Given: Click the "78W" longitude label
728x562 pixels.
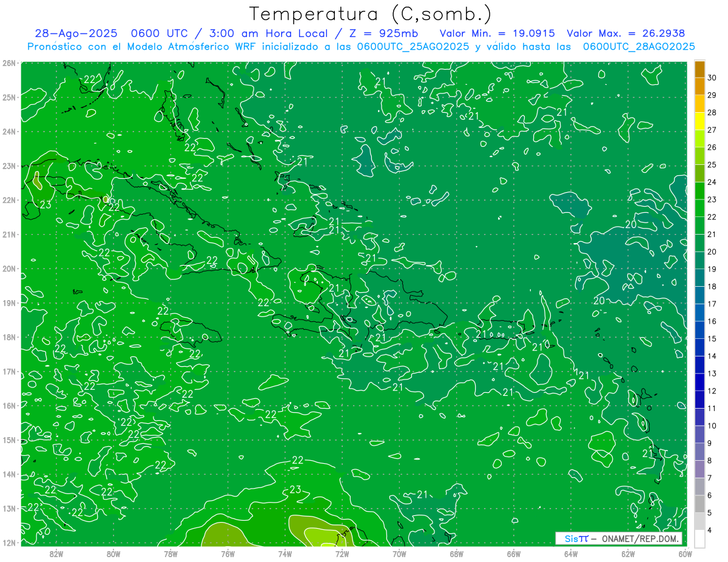Looking at the screenshot, I should pos(170,553).
